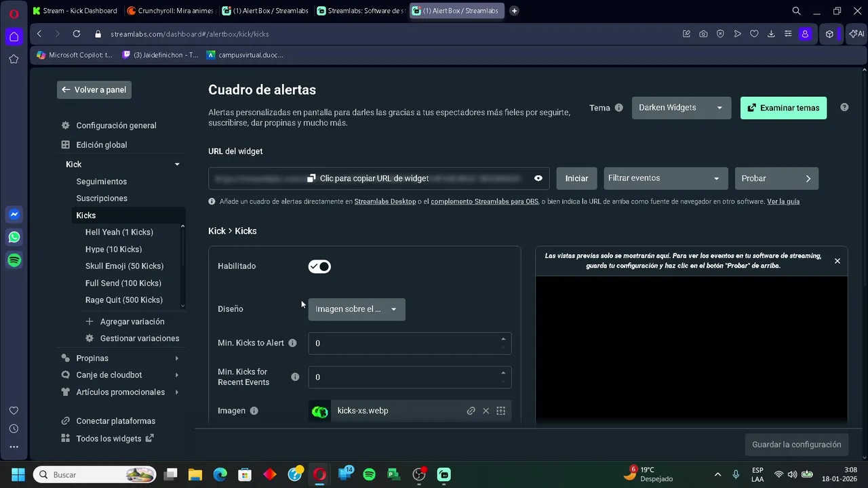This screenshot has width=868, height=488.
Task: Open Diseño layout dropdown
Action: (357, 309)
